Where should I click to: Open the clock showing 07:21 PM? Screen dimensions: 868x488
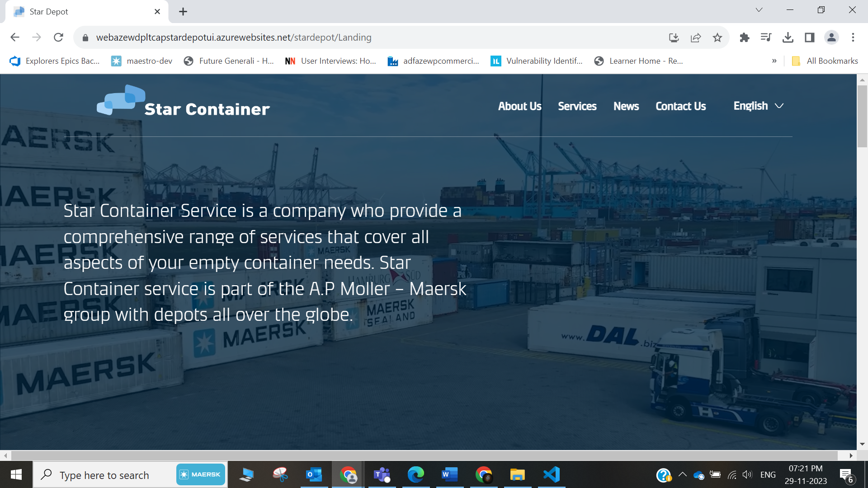tap(806, 474)
